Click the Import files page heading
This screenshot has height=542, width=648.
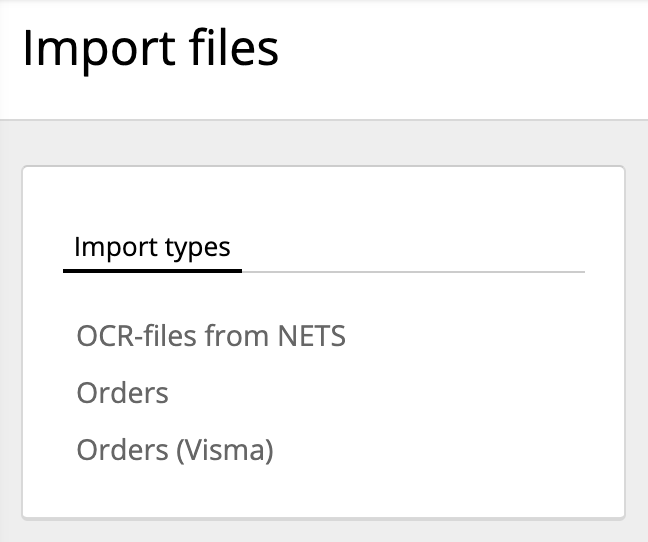150,49
